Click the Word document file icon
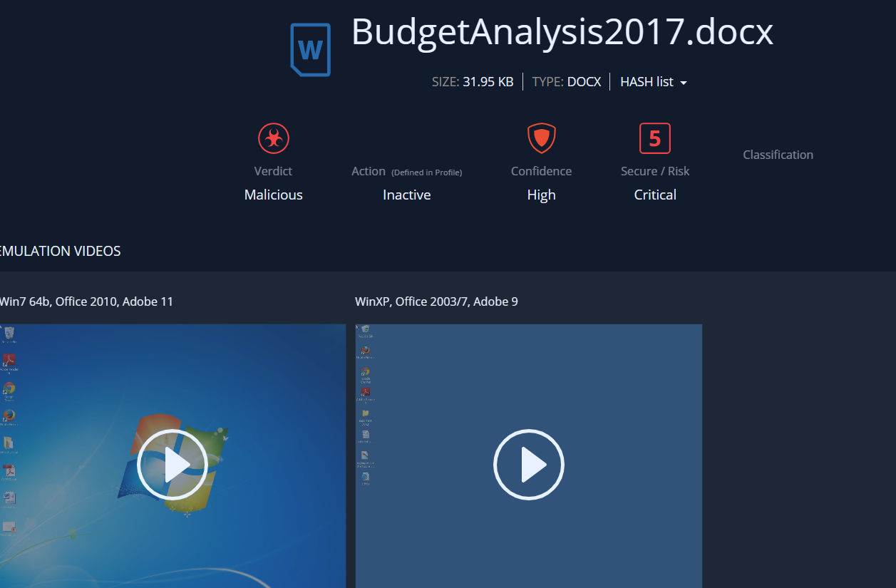896x588 pixels. [x=310, y=50]
